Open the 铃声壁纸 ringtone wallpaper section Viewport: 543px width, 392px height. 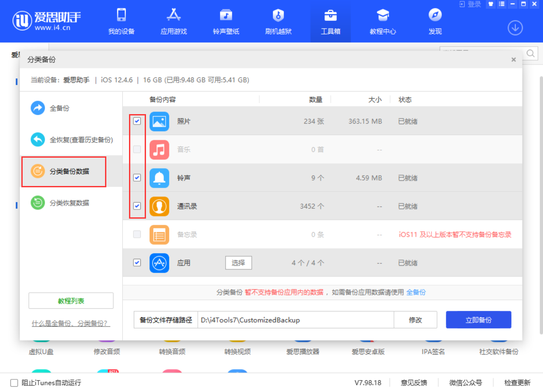(225, 21)
